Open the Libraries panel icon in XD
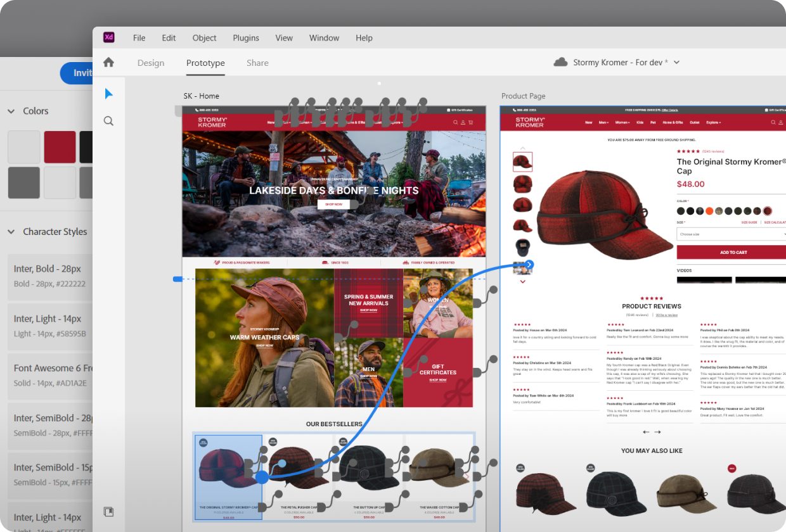 tap(108, 511)
